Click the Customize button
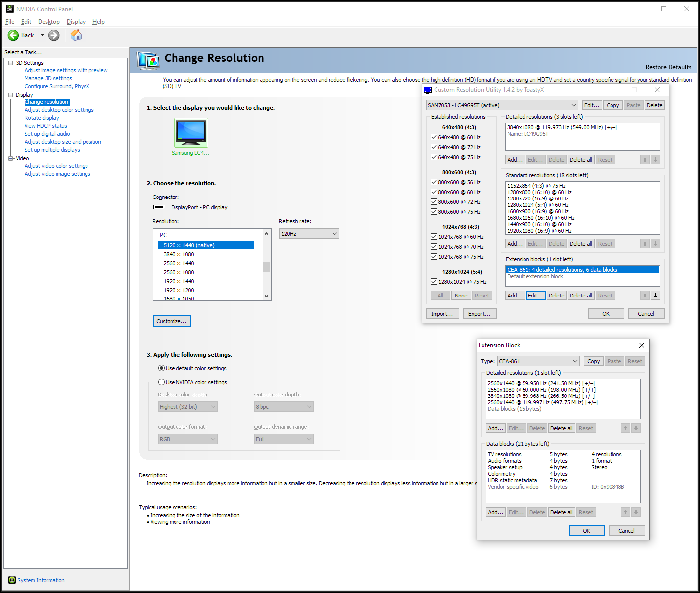Viewport: 700px width, 593px height. [172, 321]
